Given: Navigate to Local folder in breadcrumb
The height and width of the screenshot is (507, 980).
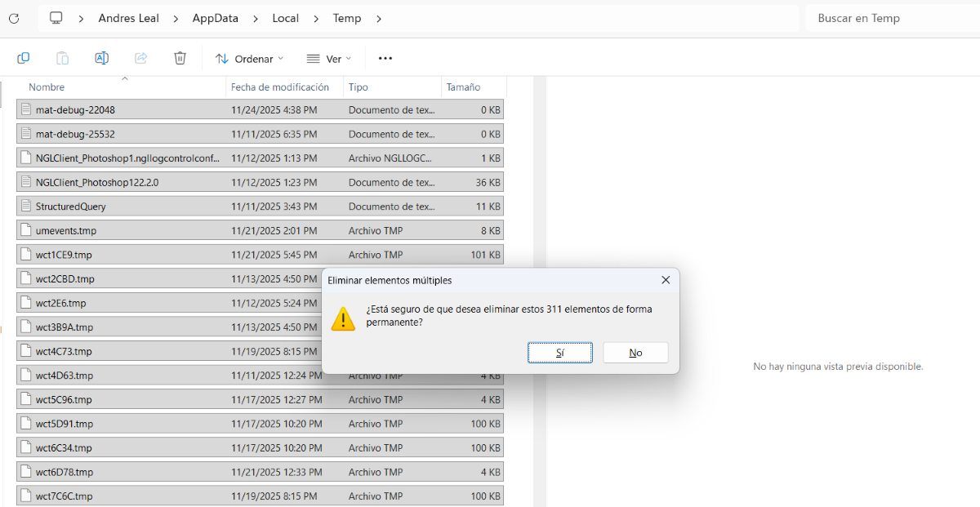Looking at the screenshot, I should [x=285, y=18].
